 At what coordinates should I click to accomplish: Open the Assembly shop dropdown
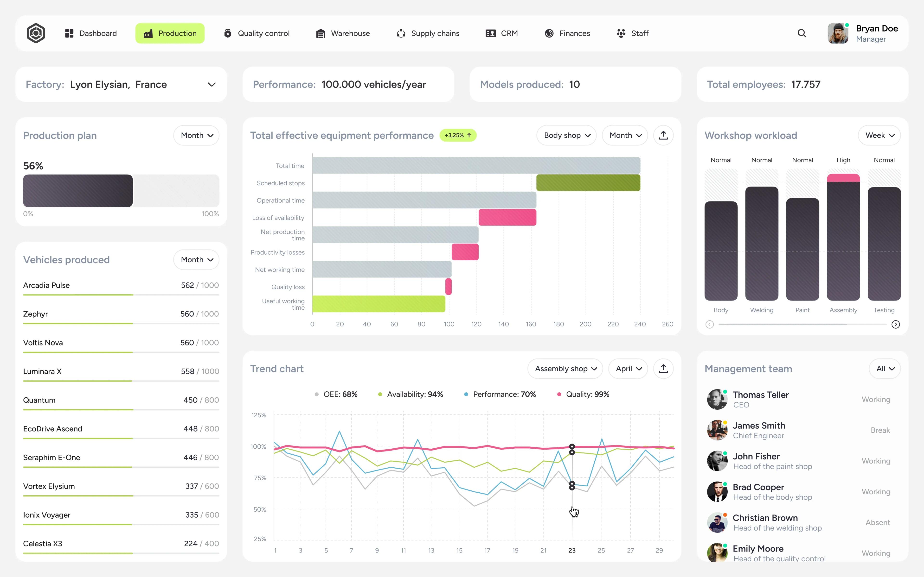(565, 369)
